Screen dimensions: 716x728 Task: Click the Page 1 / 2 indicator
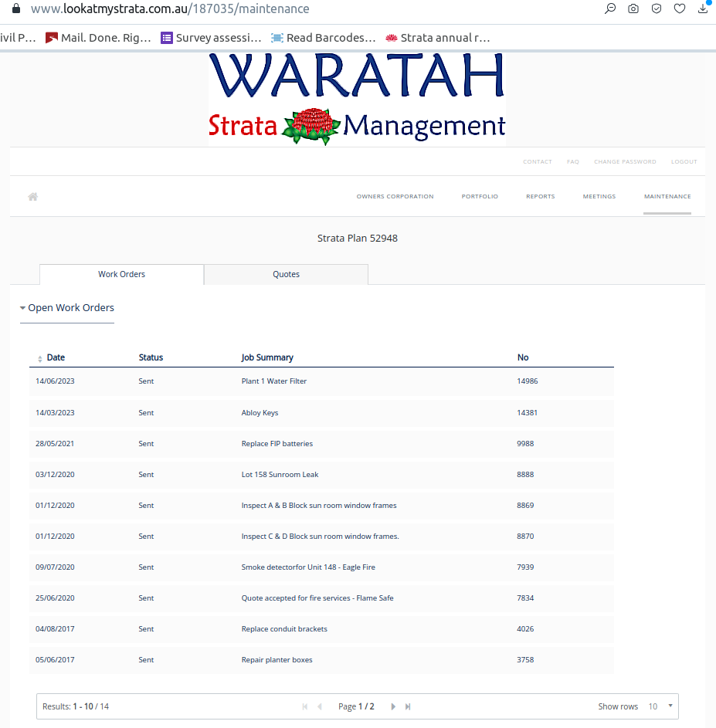356,706
